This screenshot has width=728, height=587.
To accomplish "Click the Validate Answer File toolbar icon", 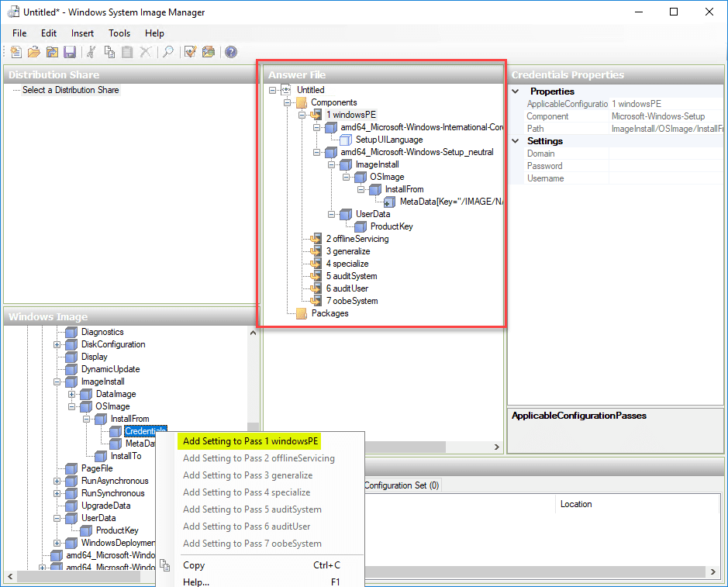I will (190, 52).
